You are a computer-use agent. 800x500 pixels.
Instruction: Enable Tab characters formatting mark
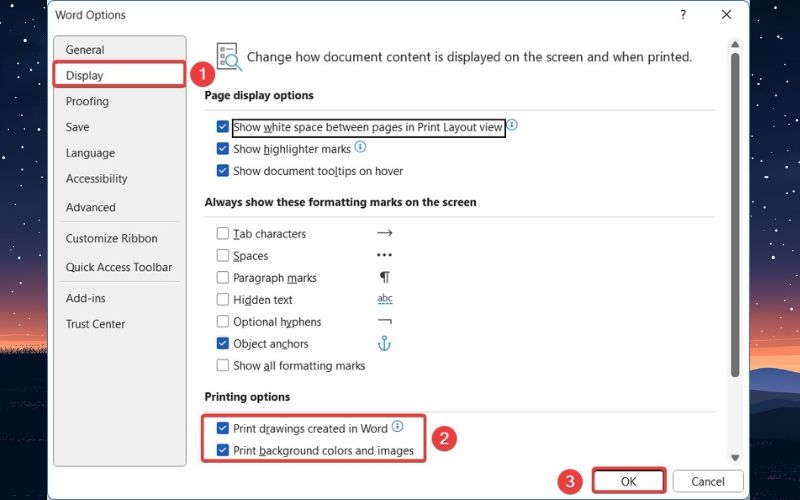[x=222, y=233]
